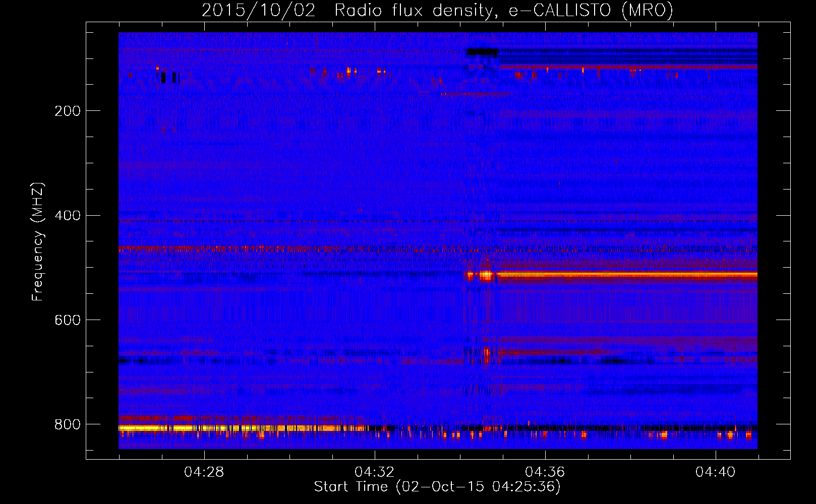
Task: Click the 400 MHz y-axis tick label
Action: (x=68, y=216)
